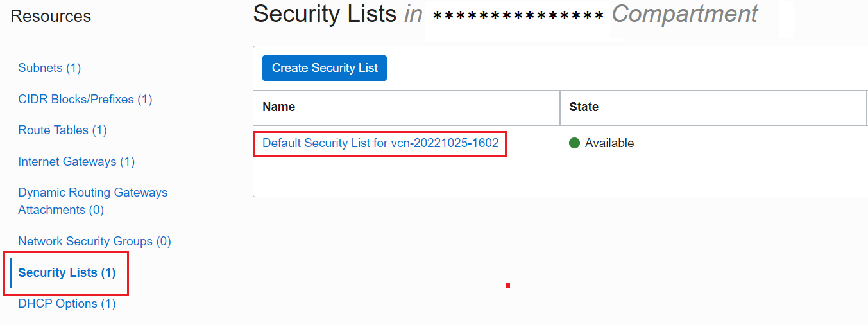View Network Security Groups (0)
Viewport: 868px width, 325px height.
[x=94, y=242]
